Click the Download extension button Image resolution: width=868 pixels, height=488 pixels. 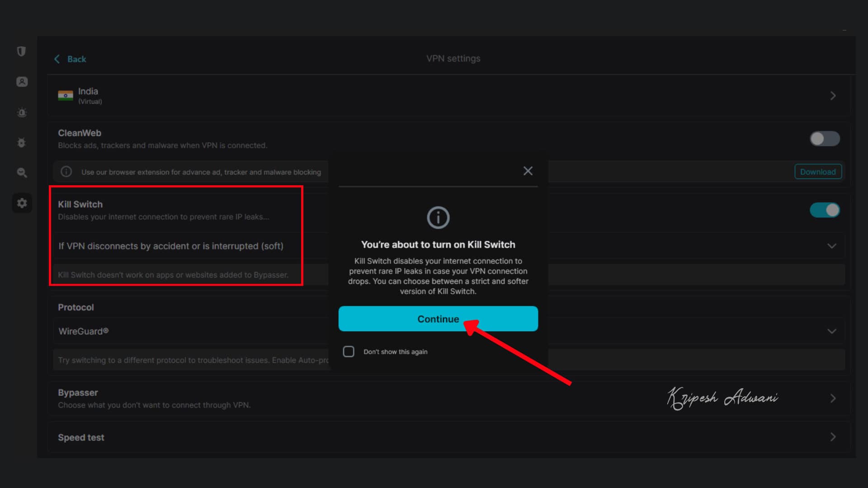pyautogui.click(x=817, y=172)
